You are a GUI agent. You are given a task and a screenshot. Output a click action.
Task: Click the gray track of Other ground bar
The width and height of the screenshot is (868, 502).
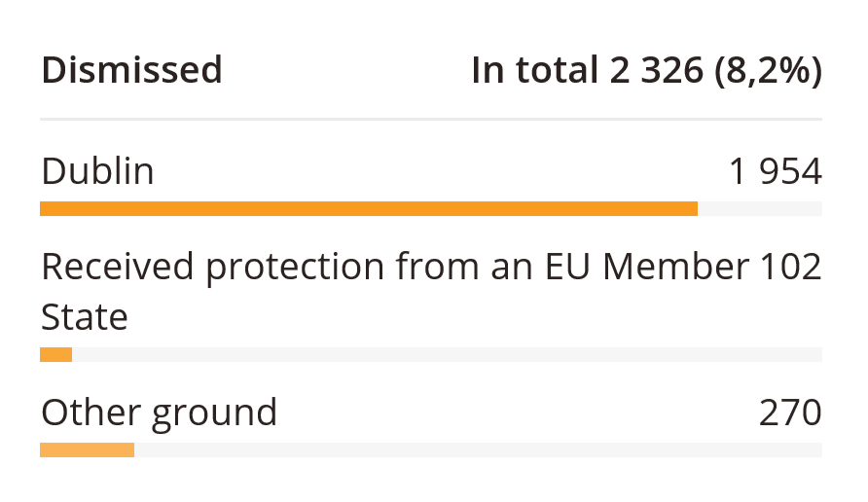477,449
